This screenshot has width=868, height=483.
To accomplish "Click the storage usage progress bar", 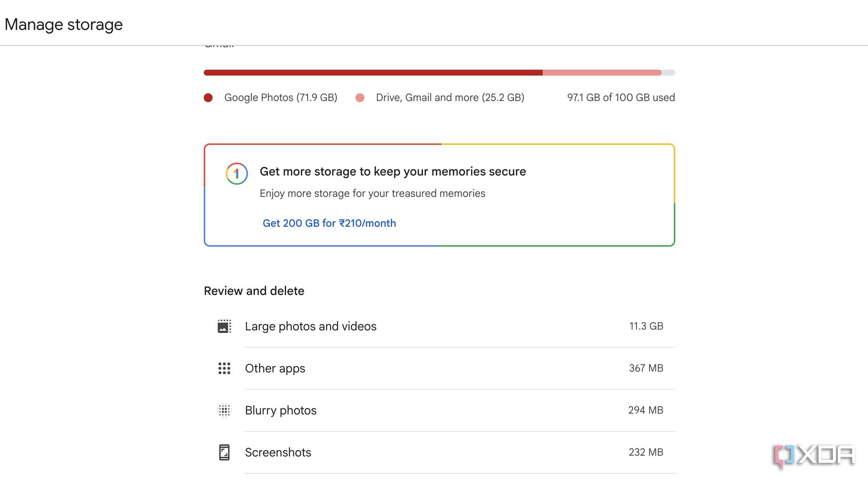I will (x=440, y=73).
